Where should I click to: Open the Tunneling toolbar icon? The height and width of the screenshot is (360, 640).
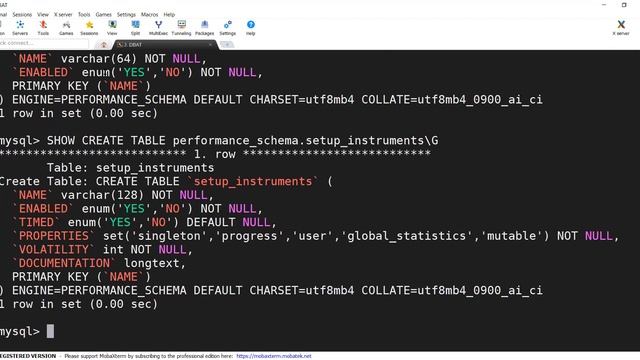click(181, 28)
